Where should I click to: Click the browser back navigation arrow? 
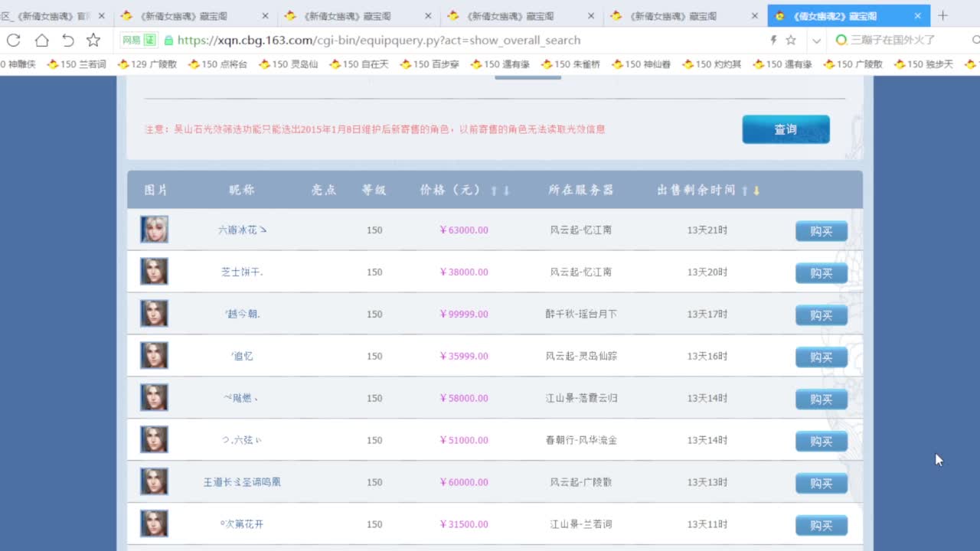pyautogui.click(x=67, y=41)
